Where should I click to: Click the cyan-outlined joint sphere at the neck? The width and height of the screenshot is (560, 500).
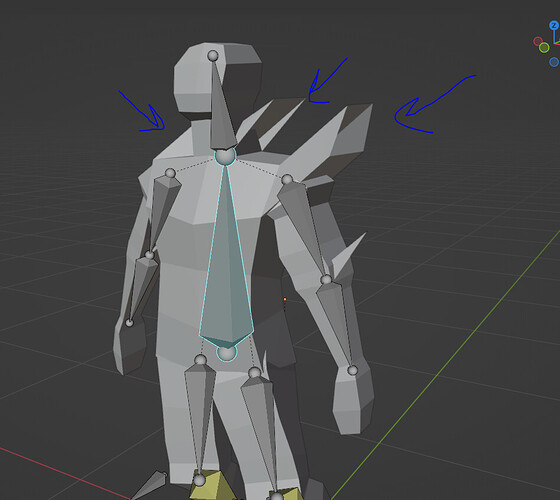tap(225, 156)
